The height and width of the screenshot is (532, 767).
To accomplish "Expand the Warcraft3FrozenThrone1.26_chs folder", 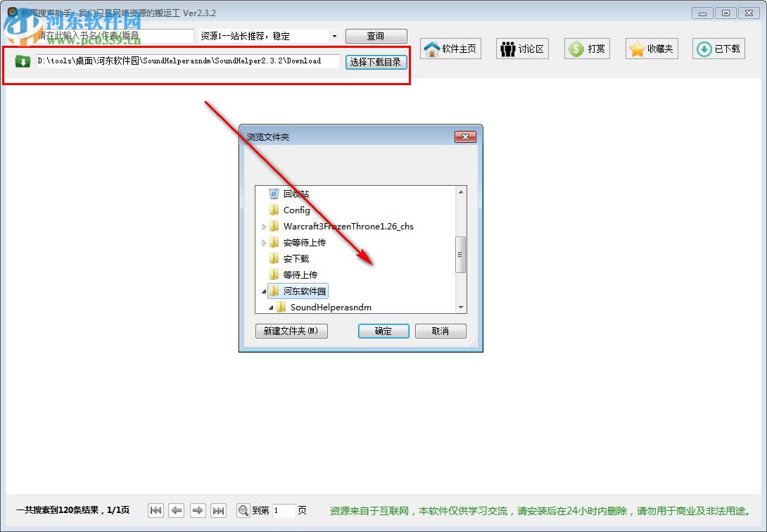I will point(264,227).
